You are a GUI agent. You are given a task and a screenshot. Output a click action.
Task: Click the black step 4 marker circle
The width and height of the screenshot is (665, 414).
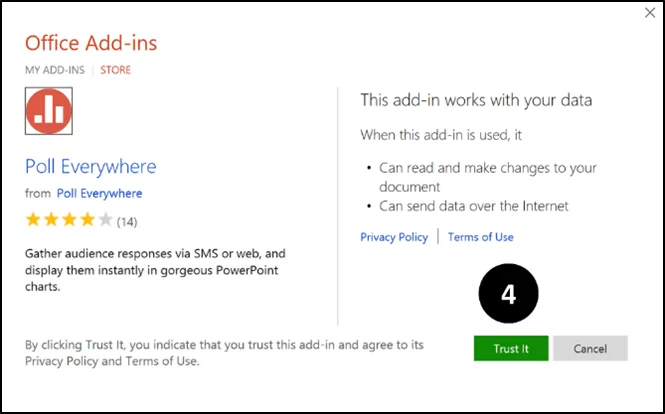pyautogui.click(x=509, y=294)
